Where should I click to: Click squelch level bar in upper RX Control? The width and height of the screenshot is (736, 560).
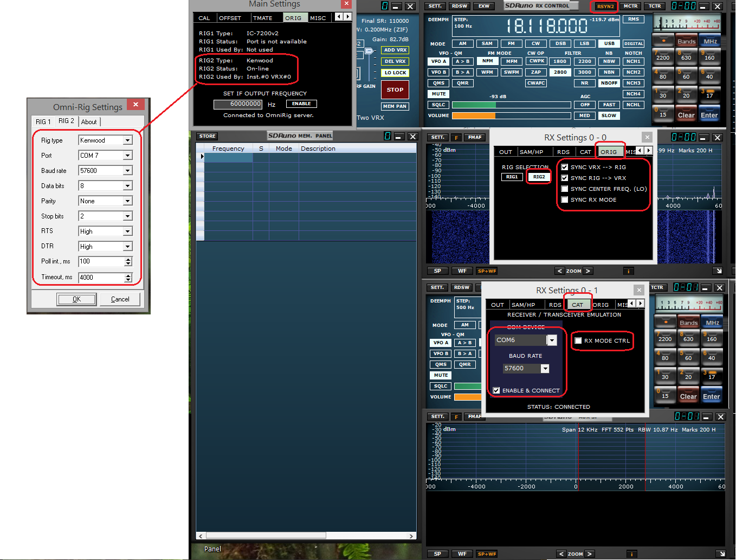tap(512, 105)
